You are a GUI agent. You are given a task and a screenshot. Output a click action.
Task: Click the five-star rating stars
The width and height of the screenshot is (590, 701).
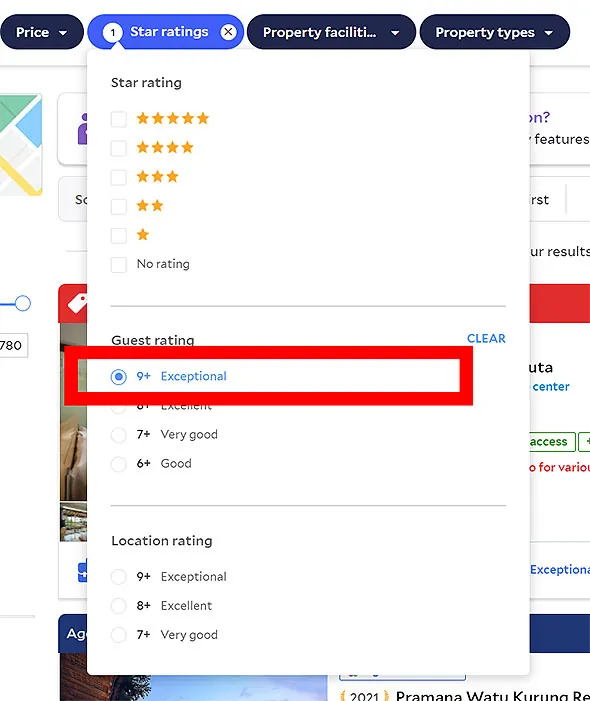point(173,118)
